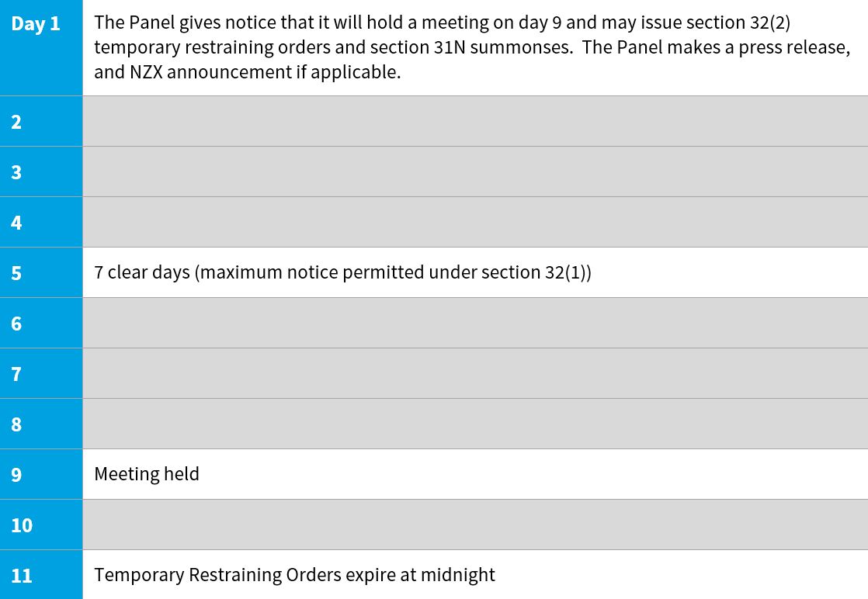The image size is (868, 599).
Task: Click "Temporary Restraining Orders expire at midnight"
Action: point(294,575)
